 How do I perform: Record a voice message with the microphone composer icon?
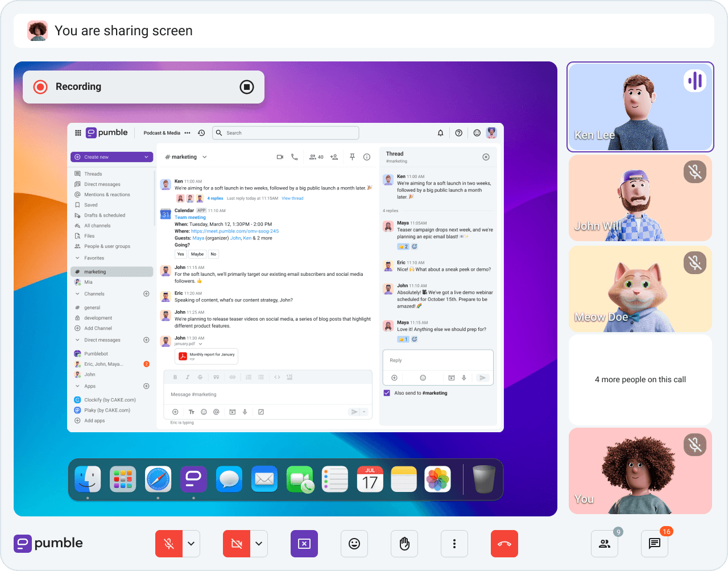(245, 411)
